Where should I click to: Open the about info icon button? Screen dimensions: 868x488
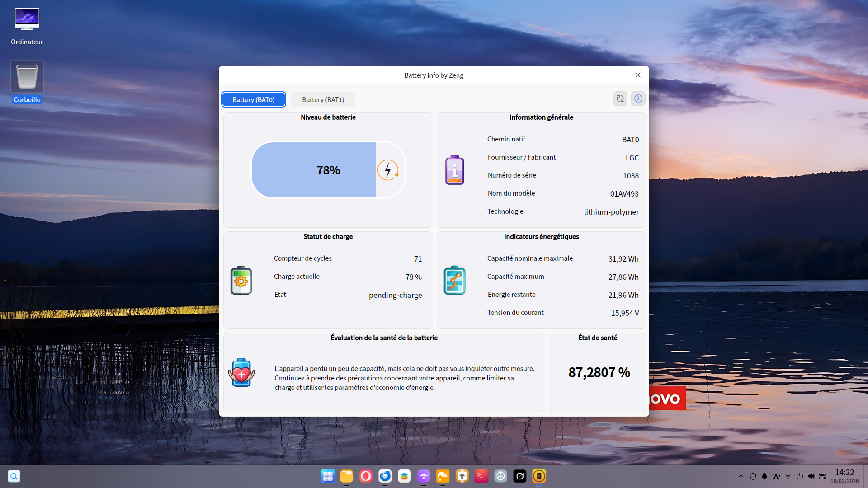tap(638, 99)
